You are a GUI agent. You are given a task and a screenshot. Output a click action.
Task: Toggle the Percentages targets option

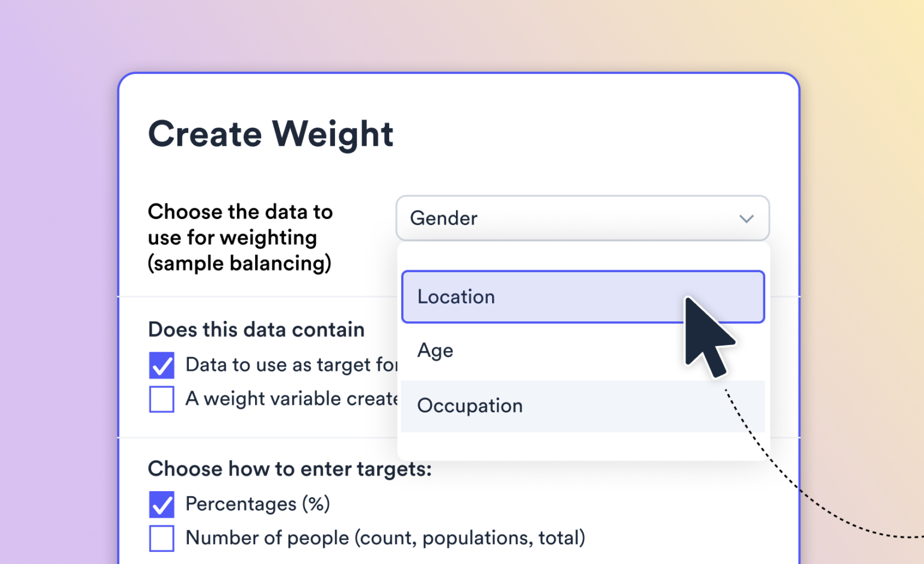(161, 504)
